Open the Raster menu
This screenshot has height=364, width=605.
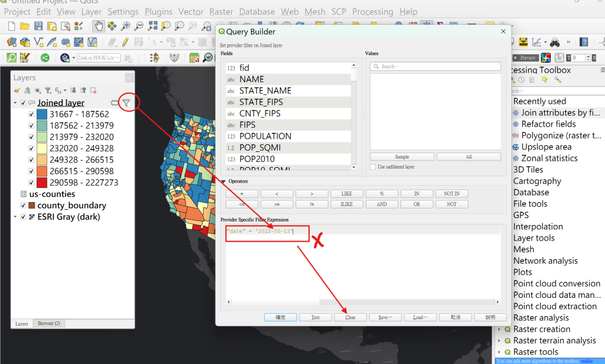[221, 12]
